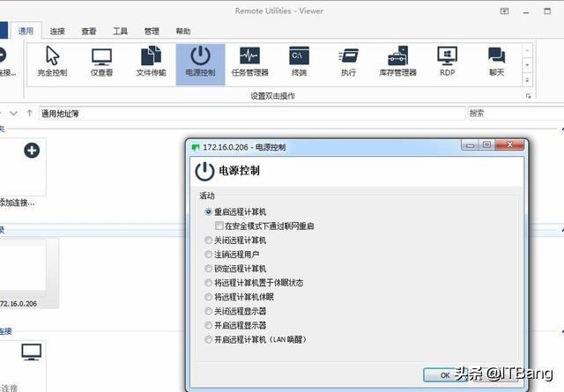This screenshot has height=392, width=564.
Task: Select 重启远程计算机 radio option
Action: (x=208, y=211)
